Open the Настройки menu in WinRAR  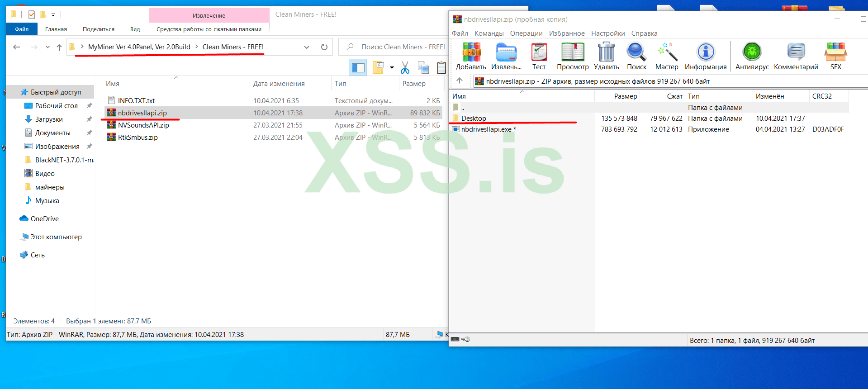point(608,33)
